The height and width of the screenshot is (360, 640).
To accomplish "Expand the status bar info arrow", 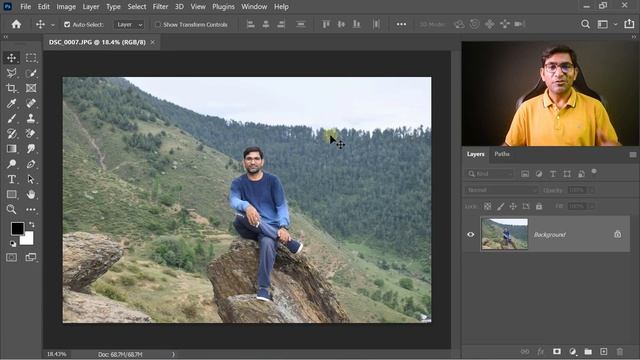I will click(173, 354).
